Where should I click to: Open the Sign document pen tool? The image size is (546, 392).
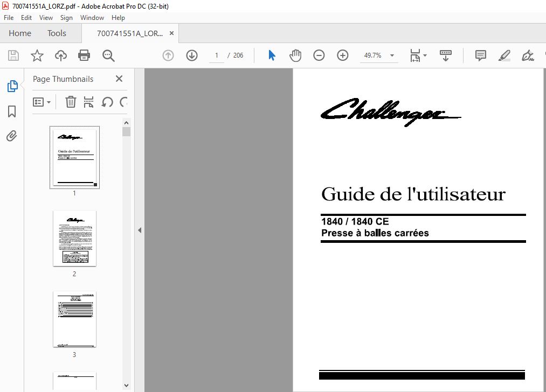coord(528,55)
